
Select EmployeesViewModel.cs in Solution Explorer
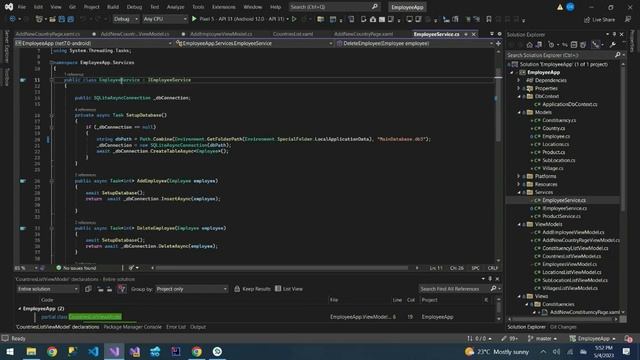(569, 264)
